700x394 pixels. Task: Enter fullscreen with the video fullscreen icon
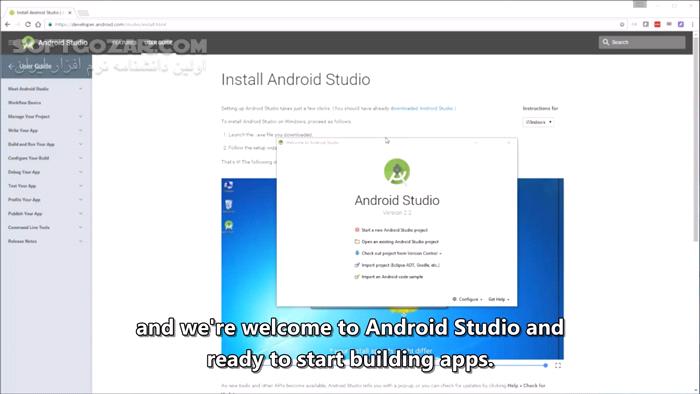click(558, 365)
